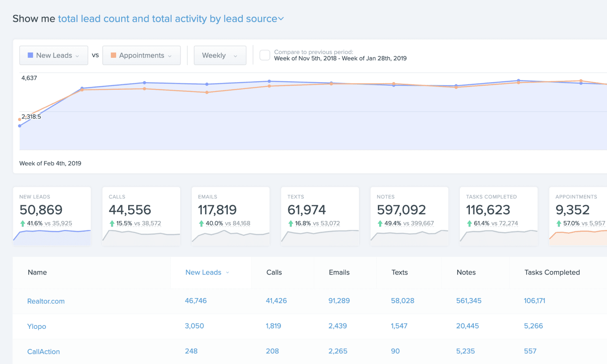Select the Emails summary card
The height and width of the screenshot is (364, 607).
pyautogui.click(x=231, y=216)
